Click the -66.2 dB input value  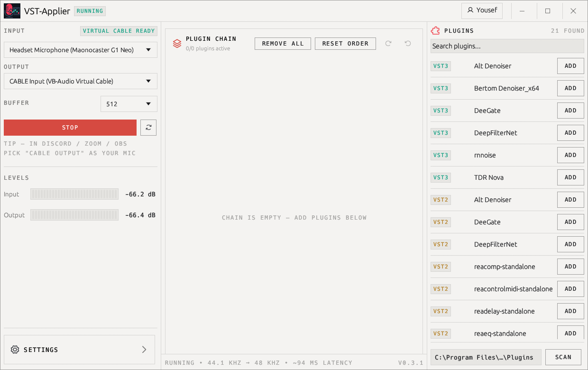tap(140, 194)
